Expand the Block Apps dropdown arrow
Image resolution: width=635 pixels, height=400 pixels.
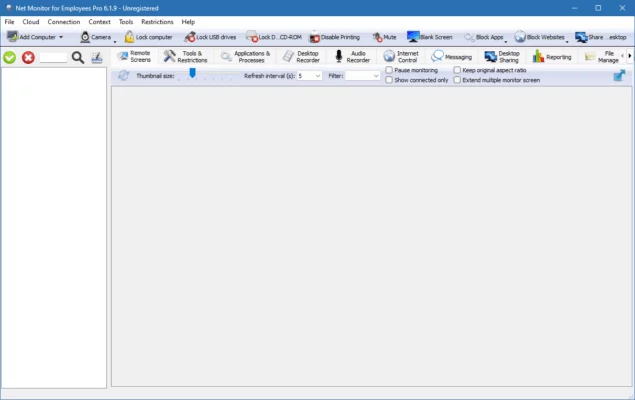point(506,41)
